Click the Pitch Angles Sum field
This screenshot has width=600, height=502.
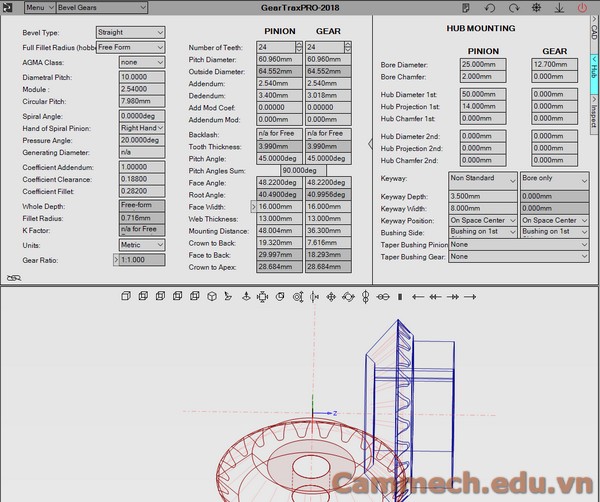[x=303, y=171]
